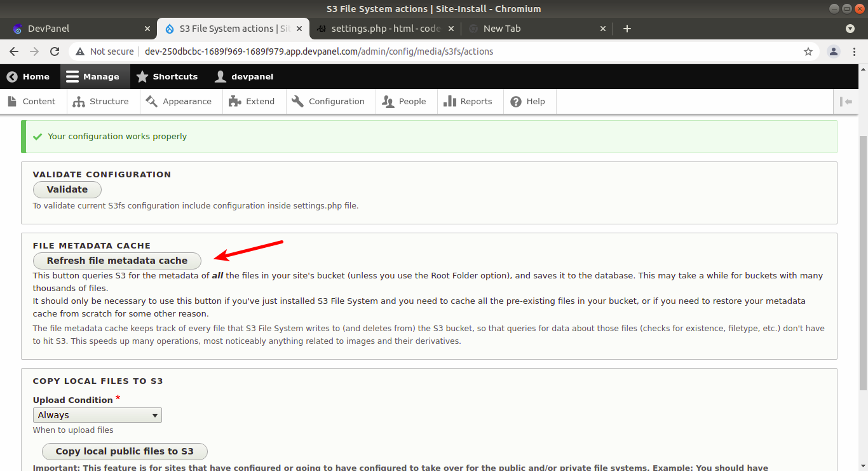
Task: Click the Shortcuts star in the toolbar
Action: 142,76
